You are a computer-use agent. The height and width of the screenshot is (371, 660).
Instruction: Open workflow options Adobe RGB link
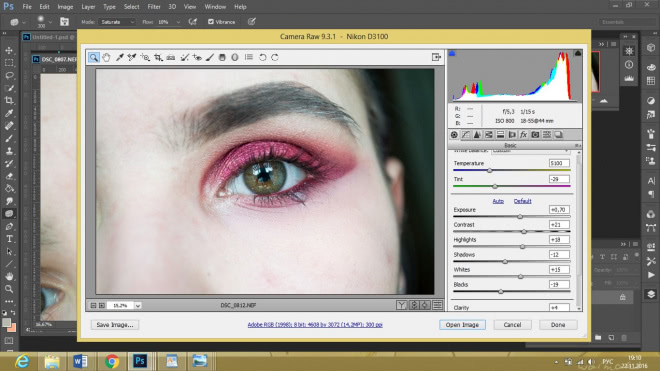click(315, 325)
